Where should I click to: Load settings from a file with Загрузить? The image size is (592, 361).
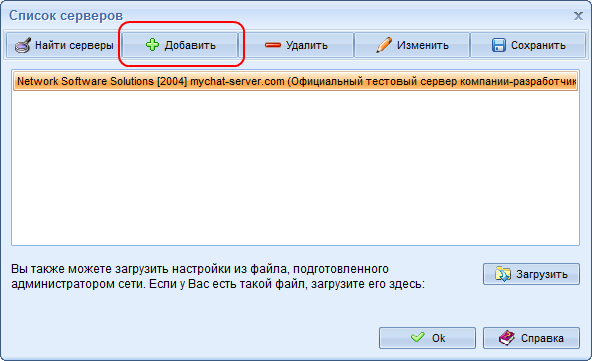531,274
